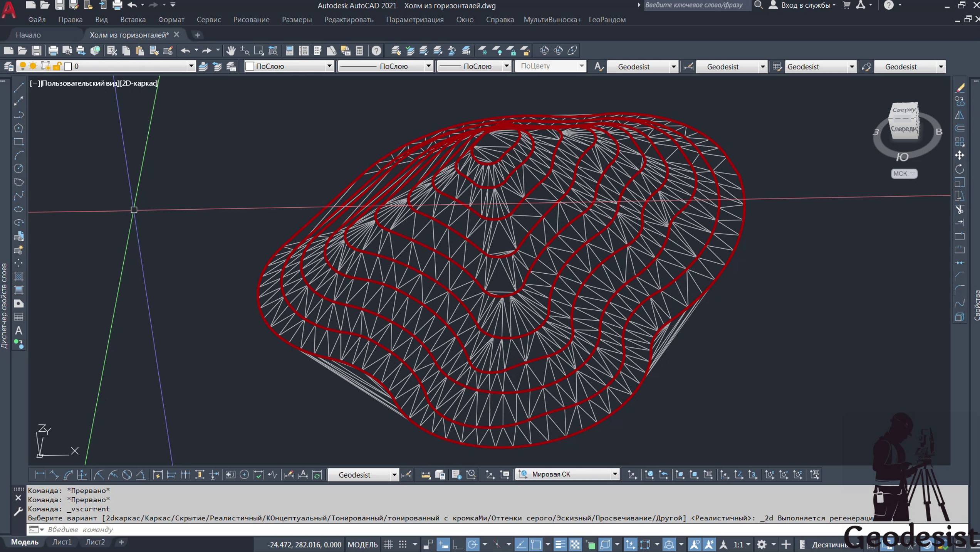Click the МСК button under view cube
Viewport: 980px width, 552px height.
point(904,173)
